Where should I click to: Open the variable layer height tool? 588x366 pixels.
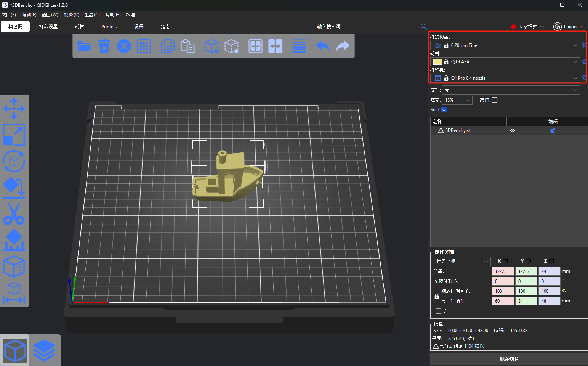(299, 47)
